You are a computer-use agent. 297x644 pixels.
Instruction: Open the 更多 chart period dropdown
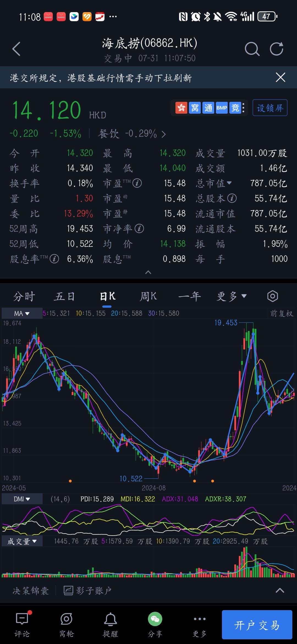pyautogui.click(x=232, y=296)
